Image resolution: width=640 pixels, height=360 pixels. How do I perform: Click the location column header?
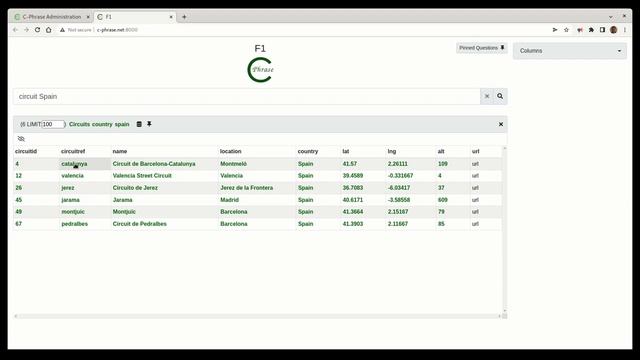[x=231, y=151]
